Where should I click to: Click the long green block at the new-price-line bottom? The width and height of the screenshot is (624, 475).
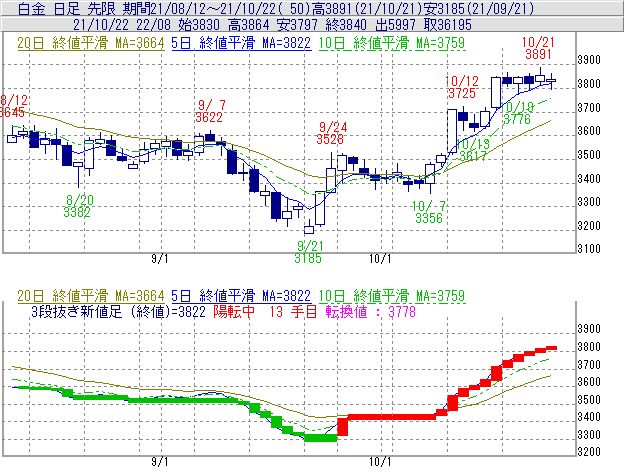point(321,438)
